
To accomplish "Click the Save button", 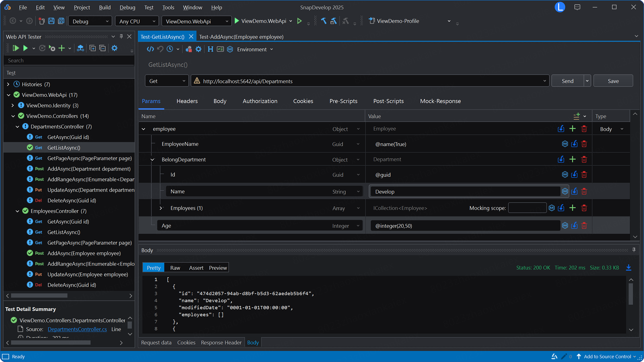I will click(613, 81).
